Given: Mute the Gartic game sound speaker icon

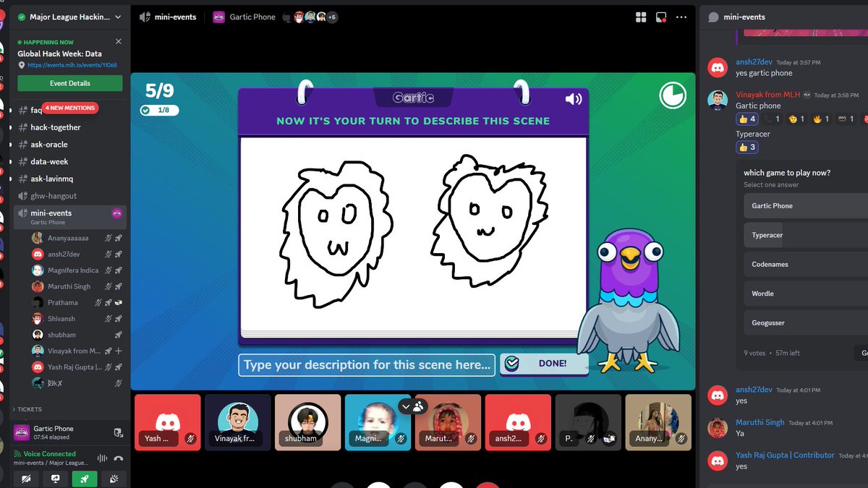Looking at the screenshot, I should [574, 99].
